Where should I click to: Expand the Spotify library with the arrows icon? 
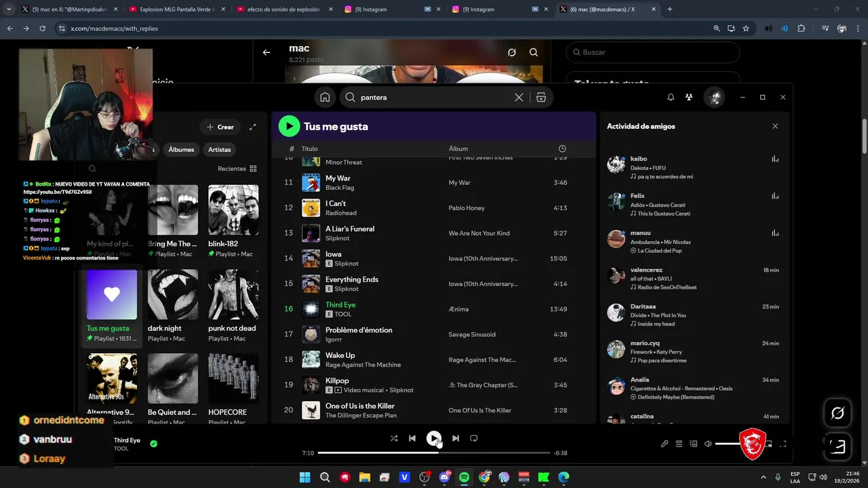click(253, 127)
